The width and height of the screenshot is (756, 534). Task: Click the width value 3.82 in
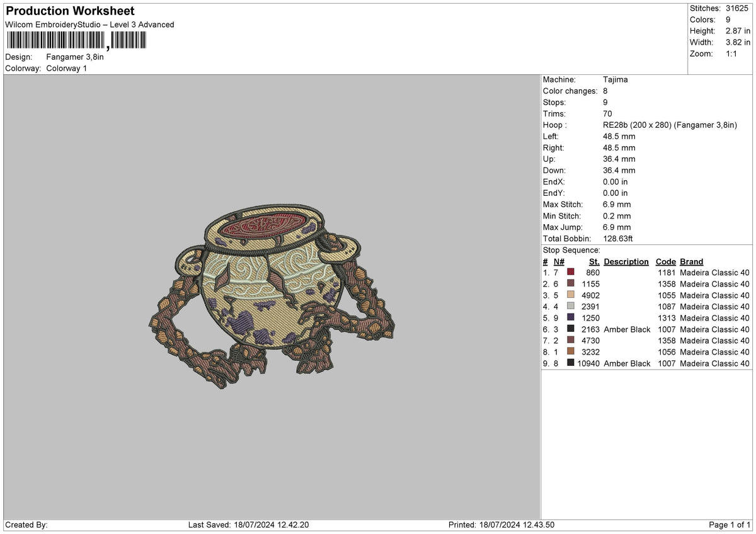pyautogui.click(x=736, y=42)
